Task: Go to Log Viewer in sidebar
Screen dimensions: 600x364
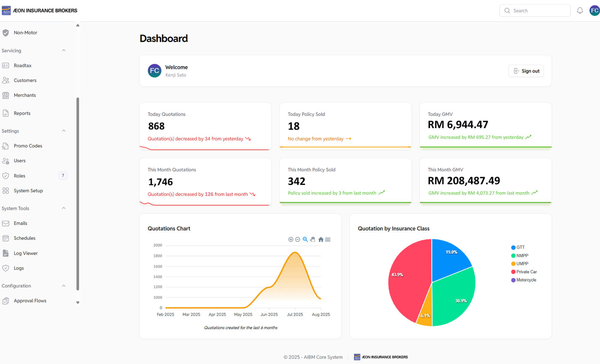Action: pyautogui.click(x=25, y=254)
